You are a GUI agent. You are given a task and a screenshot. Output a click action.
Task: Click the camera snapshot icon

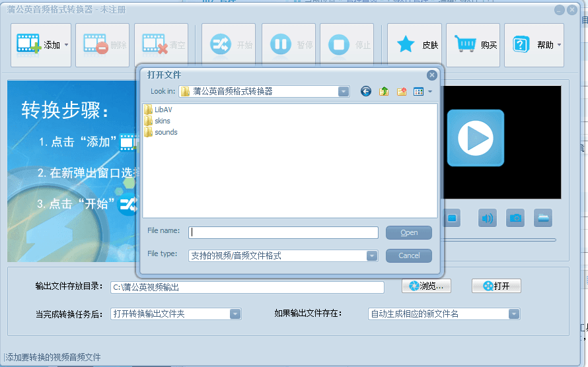point(515,218)
